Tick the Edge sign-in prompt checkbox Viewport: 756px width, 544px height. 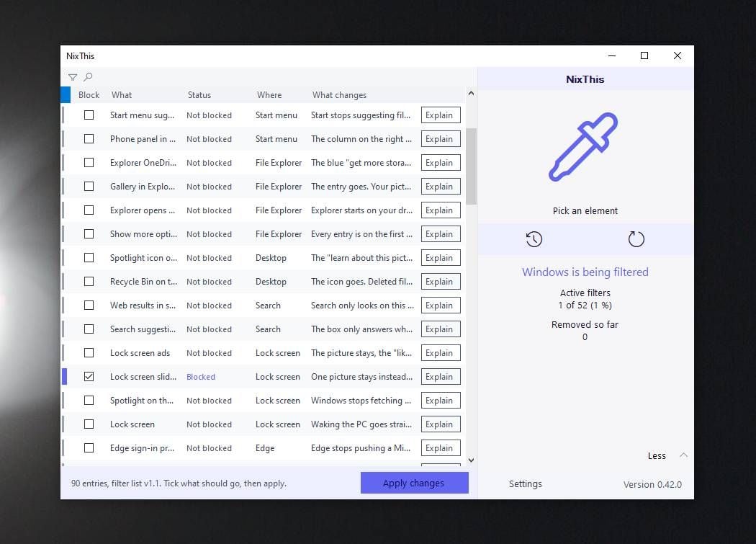pos(89,448)
